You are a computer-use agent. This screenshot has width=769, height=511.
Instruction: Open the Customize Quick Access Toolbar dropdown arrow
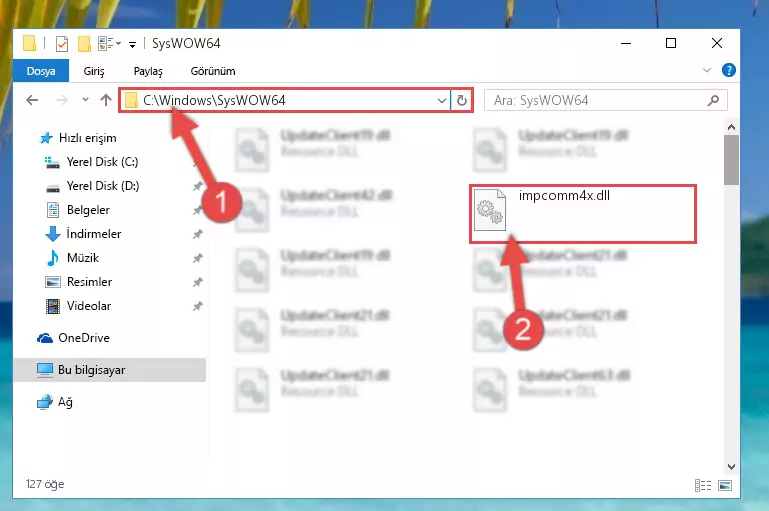(132, 45)
